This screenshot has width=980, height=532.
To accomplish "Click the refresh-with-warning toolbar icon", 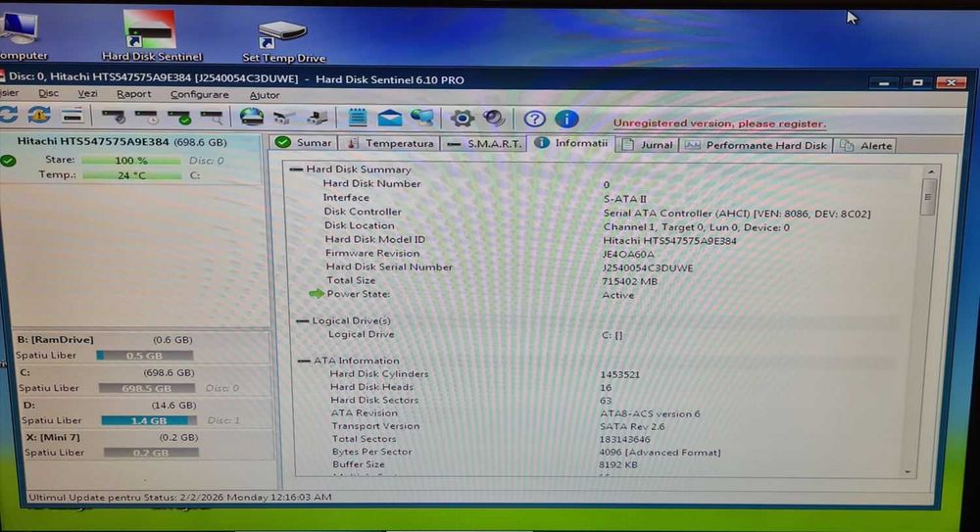I will click(39, 115).
